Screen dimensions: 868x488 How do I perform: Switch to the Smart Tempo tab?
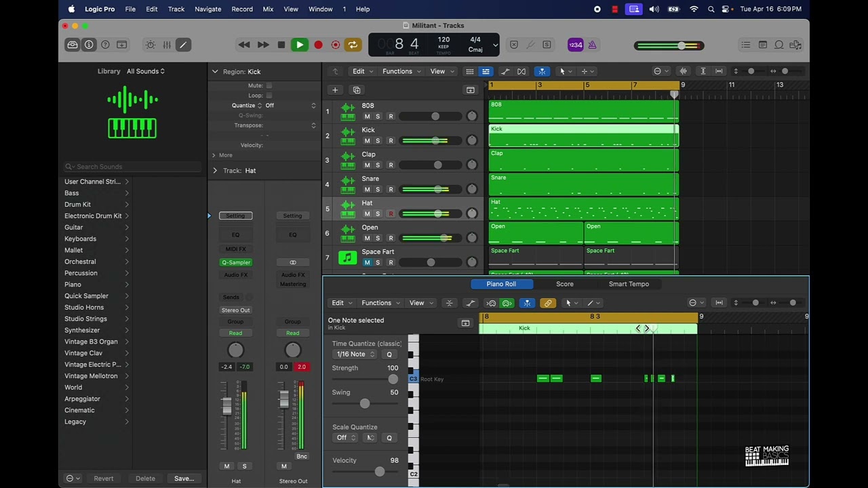(629, 284)
